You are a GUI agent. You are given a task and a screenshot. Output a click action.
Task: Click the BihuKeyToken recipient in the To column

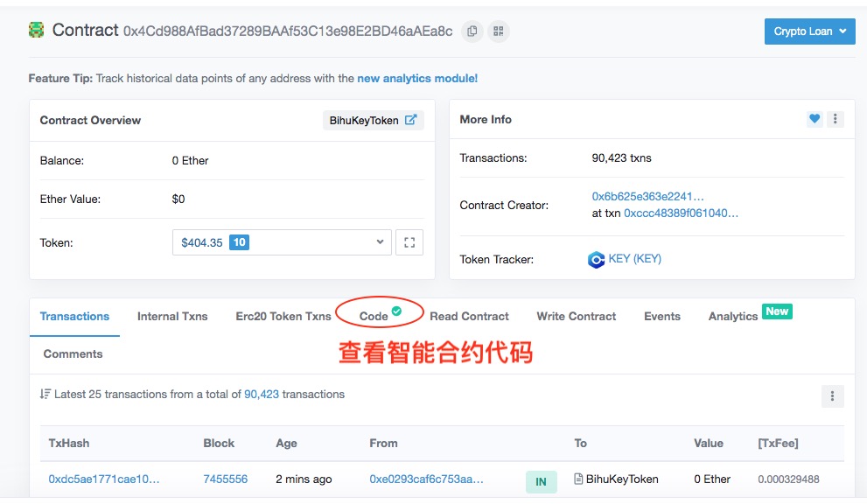point(622,479)
